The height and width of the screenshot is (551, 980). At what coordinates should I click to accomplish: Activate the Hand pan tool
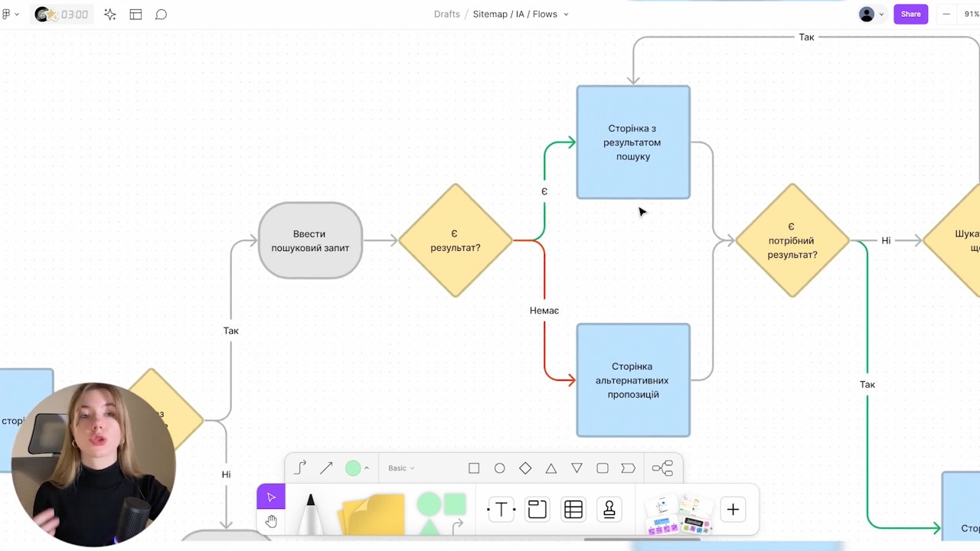271,522
